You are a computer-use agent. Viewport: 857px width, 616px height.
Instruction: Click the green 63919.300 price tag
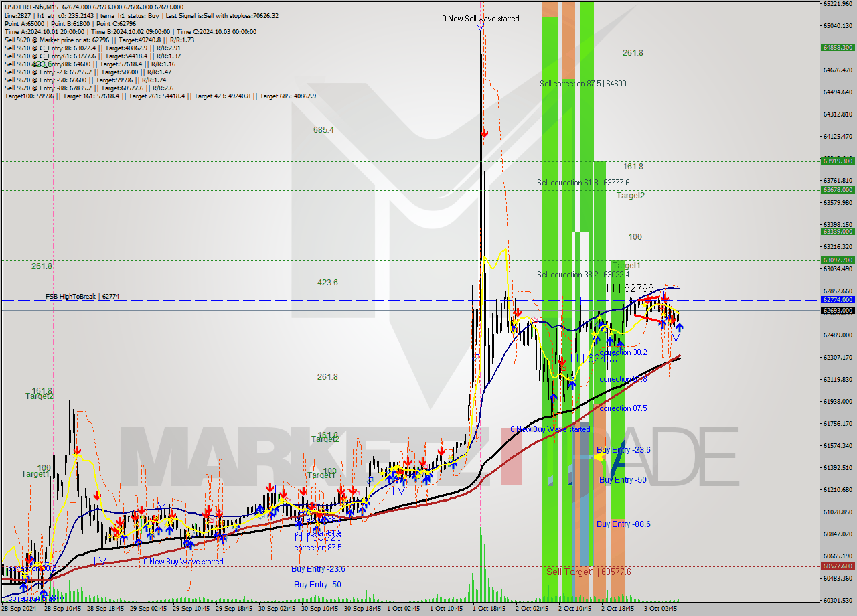click(x=837, y=161)
